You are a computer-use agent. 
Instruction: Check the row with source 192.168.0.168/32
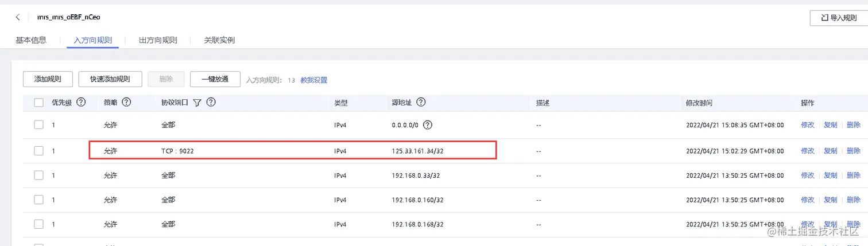tap(39, 224)
